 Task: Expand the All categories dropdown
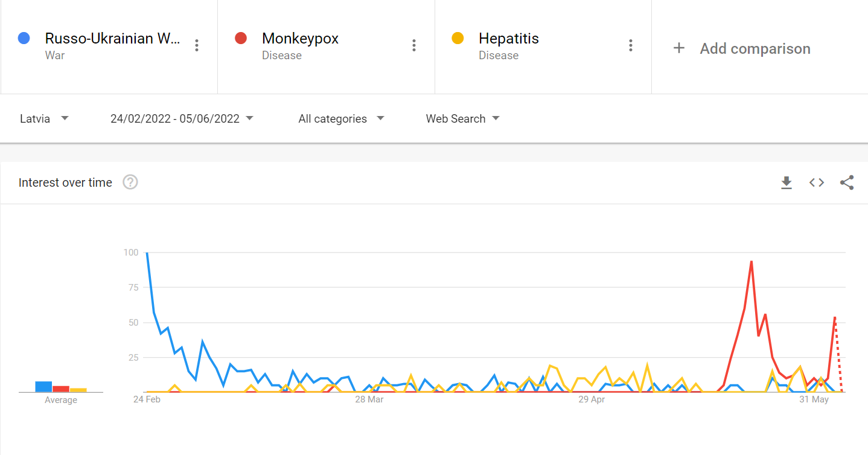tap(341, 118)
